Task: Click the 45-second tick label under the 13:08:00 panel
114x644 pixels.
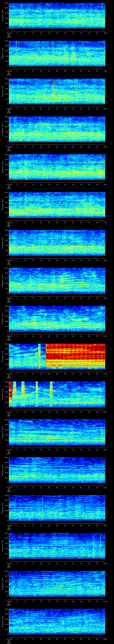Action: pyautogui.click(x=81, y=298)
